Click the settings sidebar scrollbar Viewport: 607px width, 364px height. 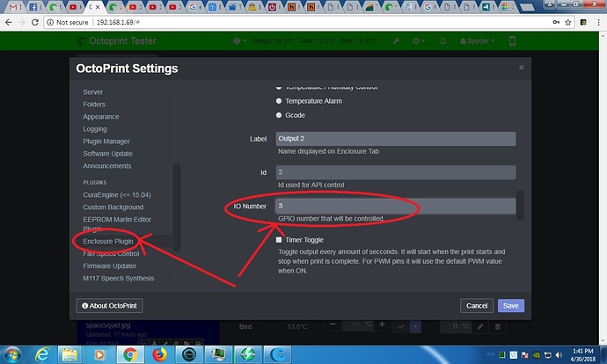click(x=177, y=207)
